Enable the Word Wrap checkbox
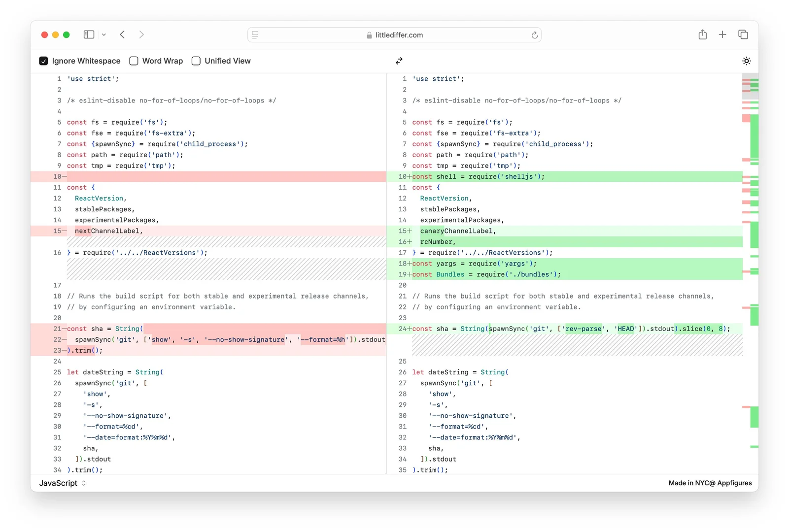This screenshot has width=789, height=532. click(134, 61)
